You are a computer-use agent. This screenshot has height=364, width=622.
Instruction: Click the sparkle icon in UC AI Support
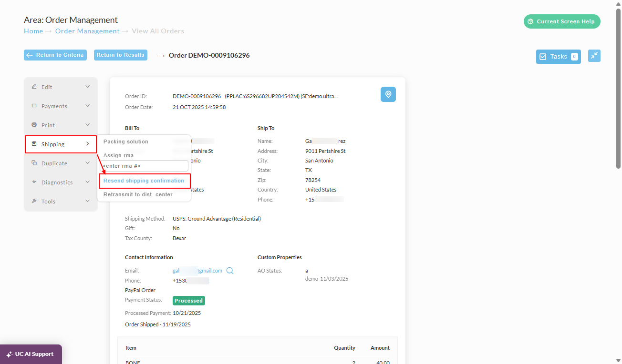[9, 354]
